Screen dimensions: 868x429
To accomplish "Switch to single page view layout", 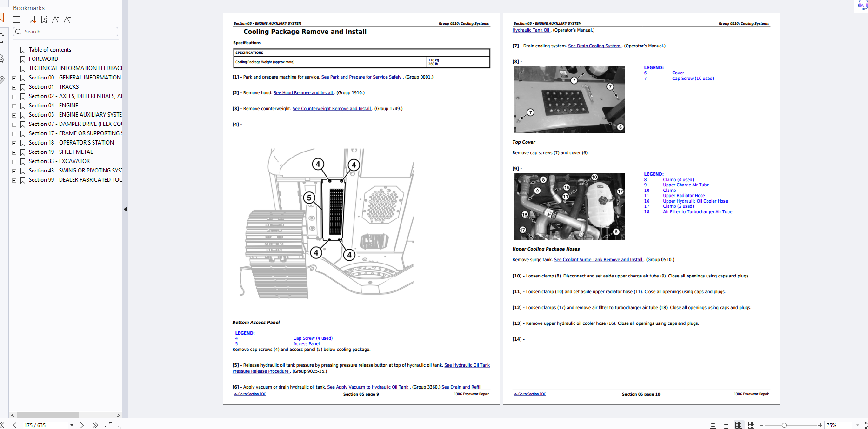I will coord(713,425).
